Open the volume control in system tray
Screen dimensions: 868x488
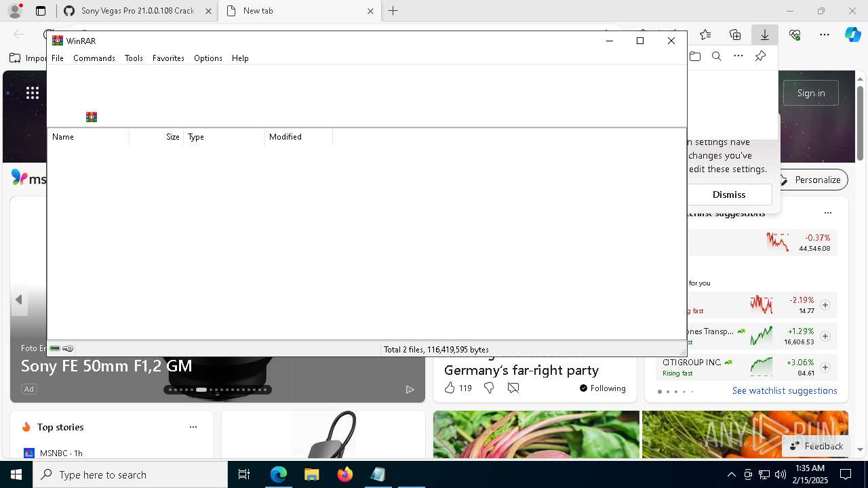pyautogui.click(x=781, y=474)
